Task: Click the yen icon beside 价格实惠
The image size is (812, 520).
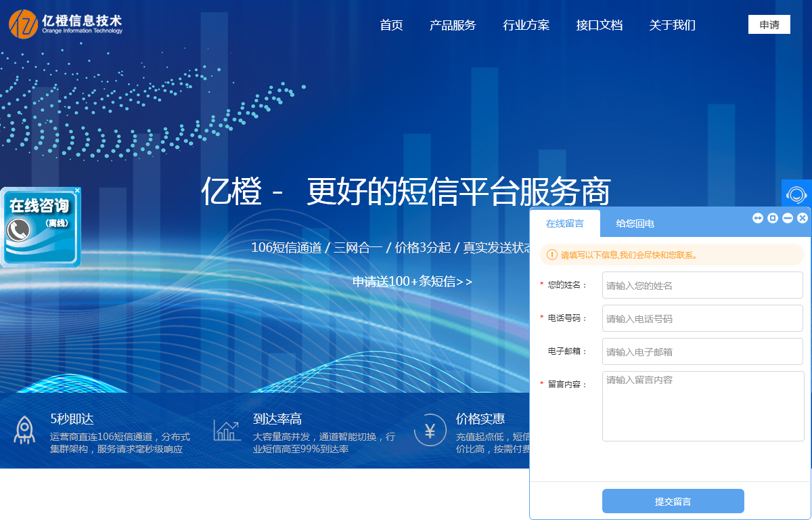Action: [x=430, y=430]
